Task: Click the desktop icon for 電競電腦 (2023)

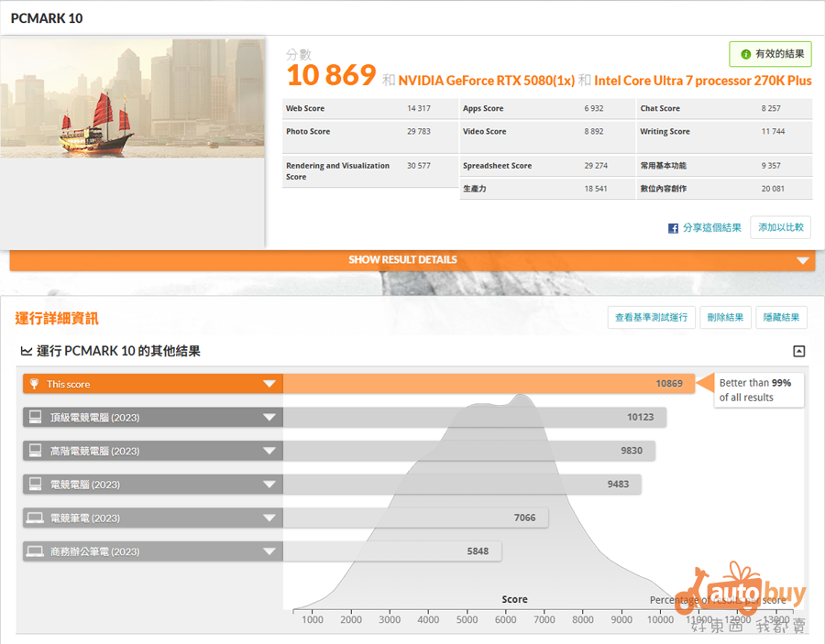Action: click(35, 485)
